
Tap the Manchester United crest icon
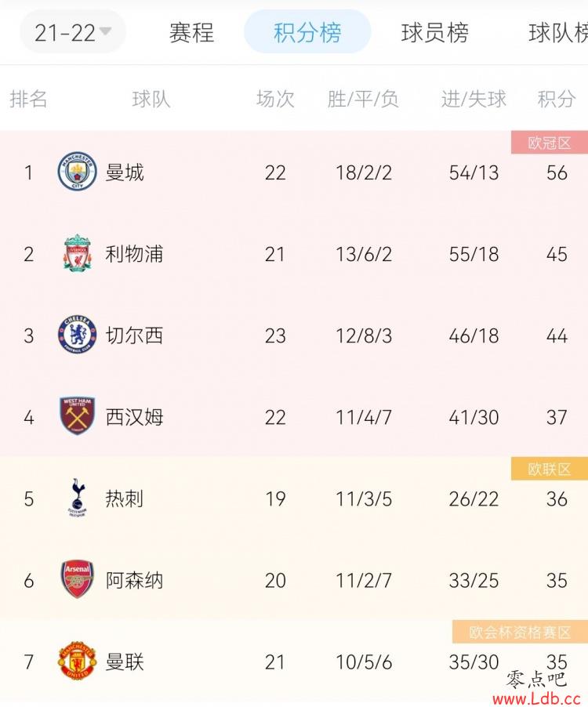(x=77, y=661)
